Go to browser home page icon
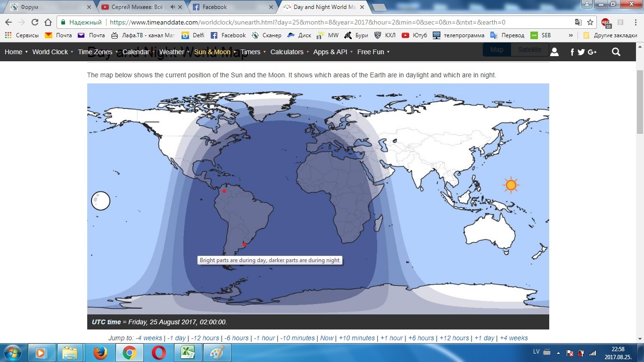 pos(48,22)
